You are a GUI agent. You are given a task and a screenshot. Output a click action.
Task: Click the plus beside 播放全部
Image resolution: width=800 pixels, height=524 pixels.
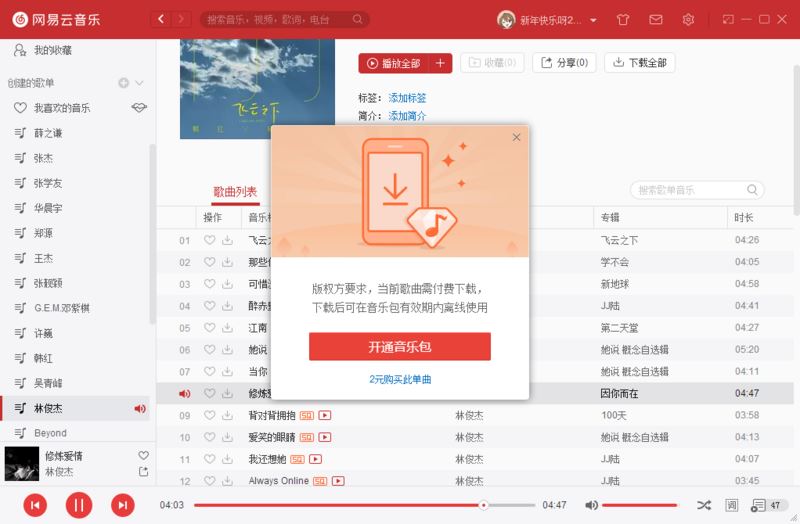click(440, 63)
